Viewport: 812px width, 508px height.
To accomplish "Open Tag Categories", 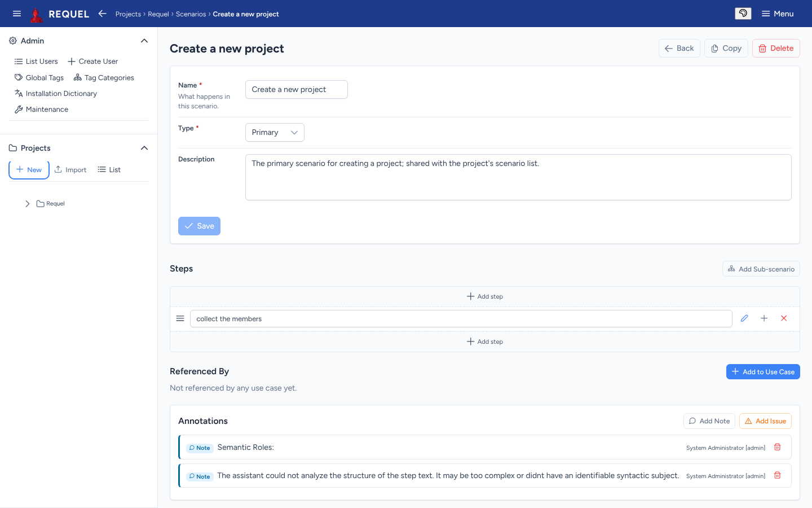I will coord(104,78).
